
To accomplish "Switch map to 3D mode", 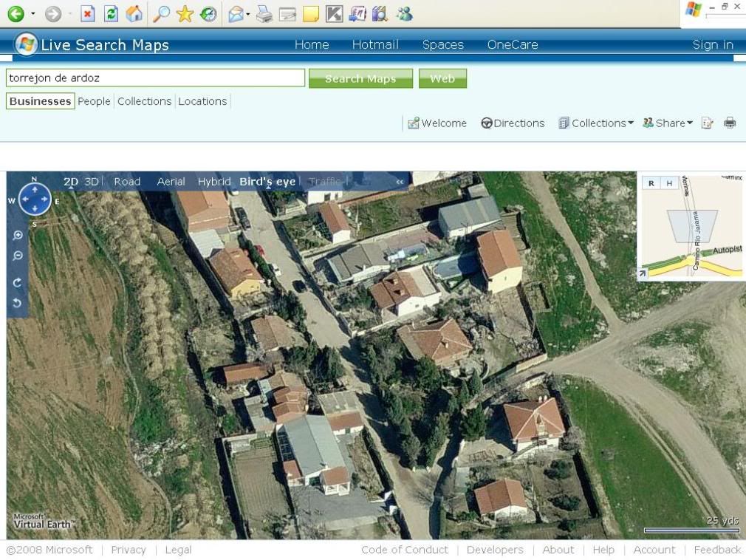I will coord(92,182).
